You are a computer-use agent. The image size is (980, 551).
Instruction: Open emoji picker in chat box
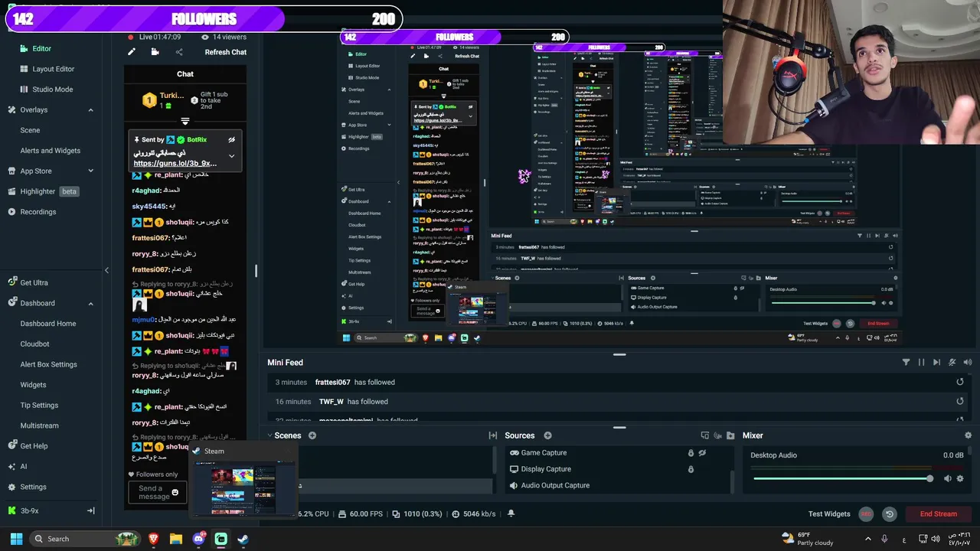[175, 492]
